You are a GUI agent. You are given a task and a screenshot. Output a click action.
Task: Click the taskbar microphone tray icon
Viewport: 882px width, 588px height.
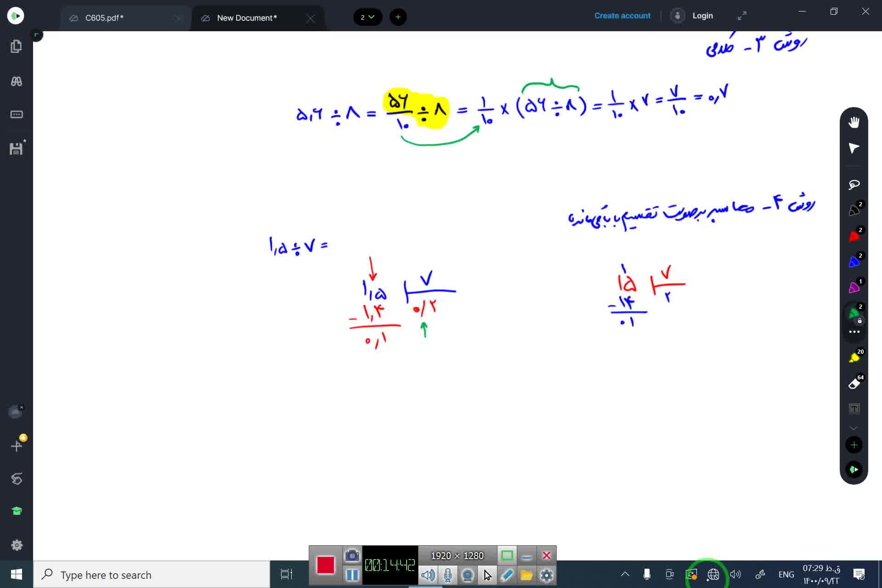point(647,574)
